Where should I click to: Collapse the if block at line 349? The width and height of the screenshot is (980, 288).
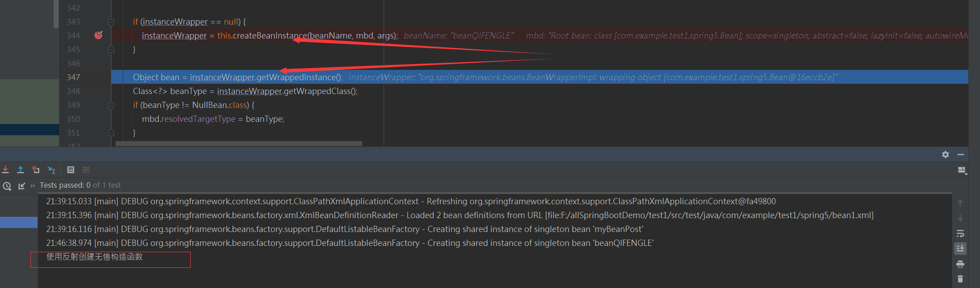(111, 105)
